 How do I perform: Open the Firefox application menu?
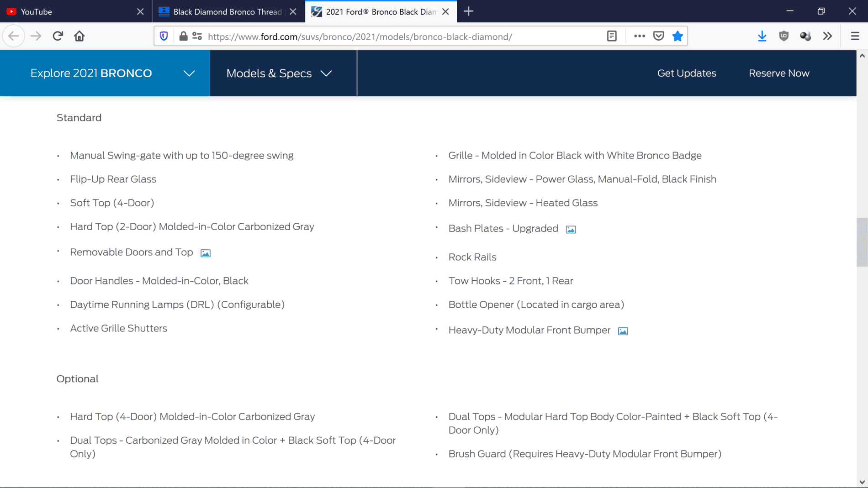(855, 36)
